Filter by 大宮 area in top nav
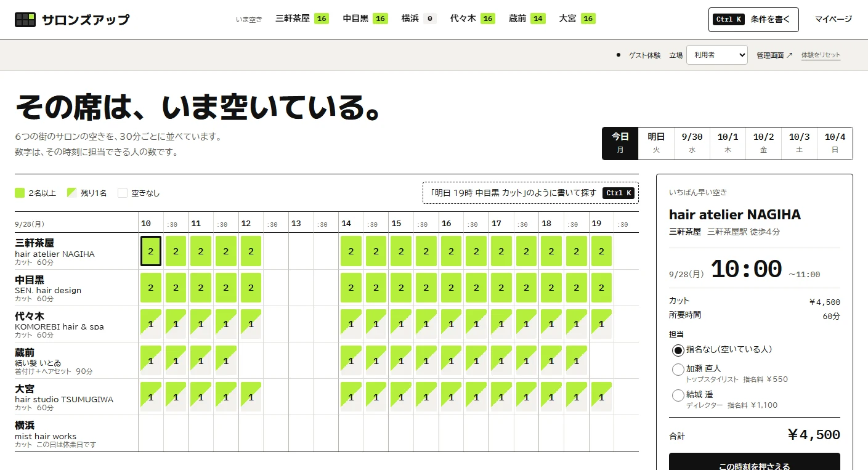This screenshot has height=470, width=868. click(x=577, y=18)
